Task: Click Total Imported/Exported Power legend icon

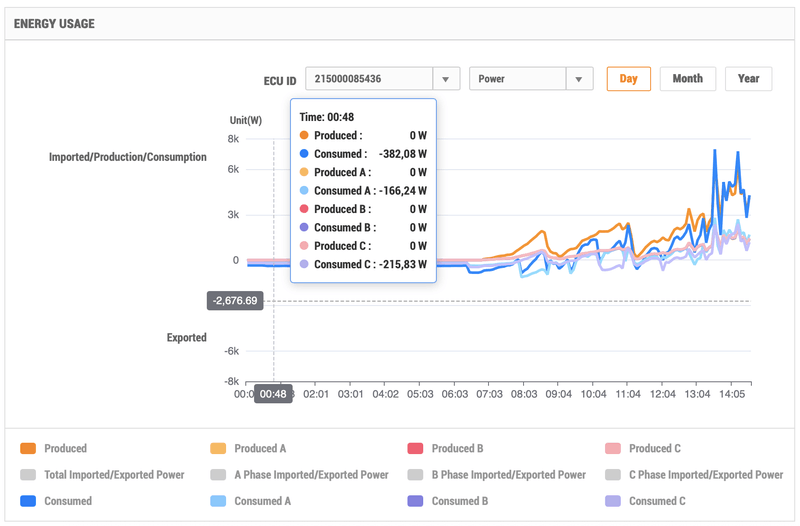Action: 28,475
